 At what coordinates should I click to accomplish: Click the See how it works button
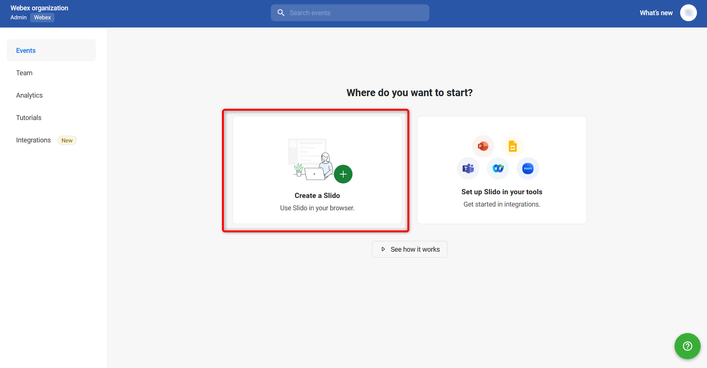[x=409, y=249]
